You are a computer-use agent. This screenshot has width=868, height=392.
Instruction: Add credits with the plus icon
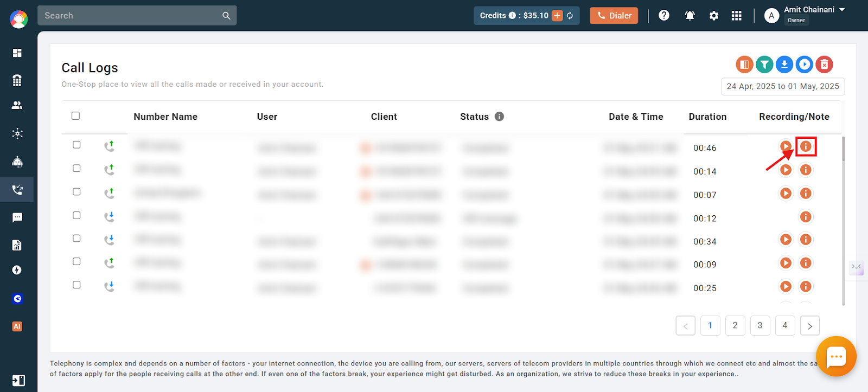(557, 15)
